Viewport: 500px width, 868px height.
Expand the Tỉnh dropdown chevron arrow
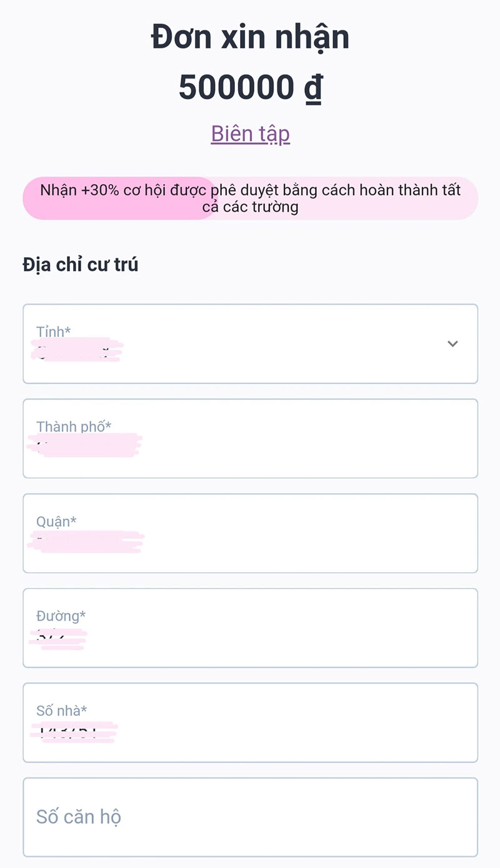point(452,343)
